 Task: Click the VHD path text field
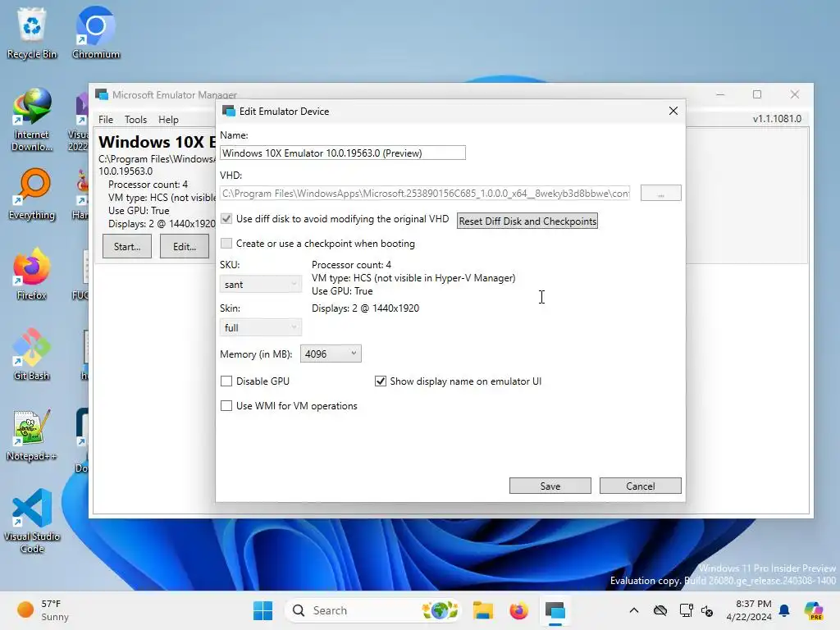[x=425, y=194]
